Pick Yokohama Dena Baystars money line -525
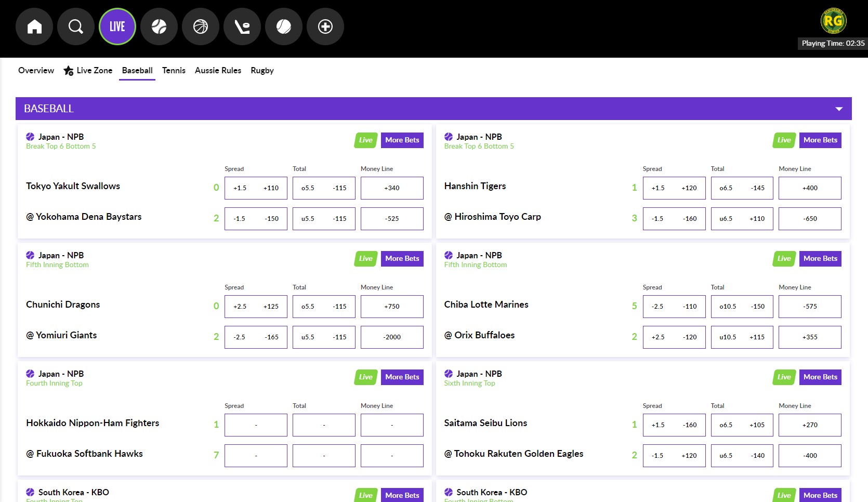The width and height of the screenshot is (868, 502). tap(392, 219)
